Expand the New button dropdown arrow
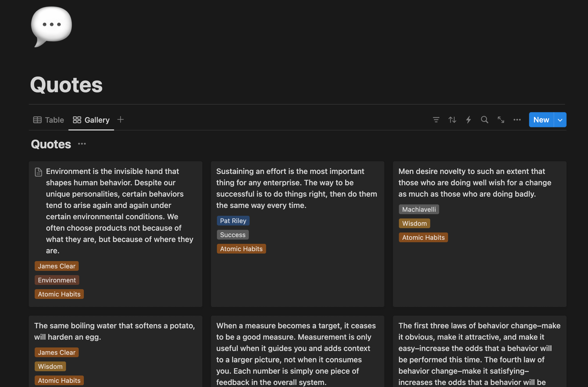 (x=560, y=120)
